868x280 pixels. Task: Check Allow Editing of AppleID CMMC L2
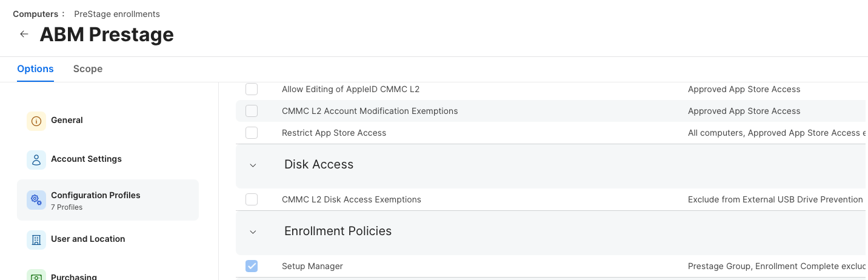pos(252,89)
